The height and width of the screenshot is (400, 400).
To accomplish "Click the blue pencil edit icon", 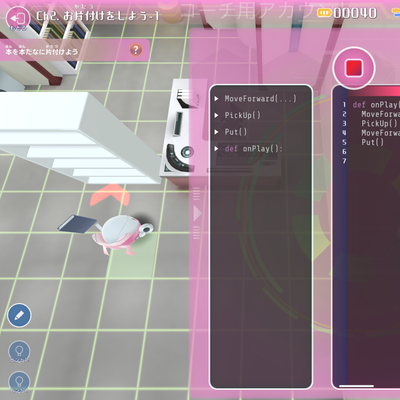I will [x=19, y=315].
